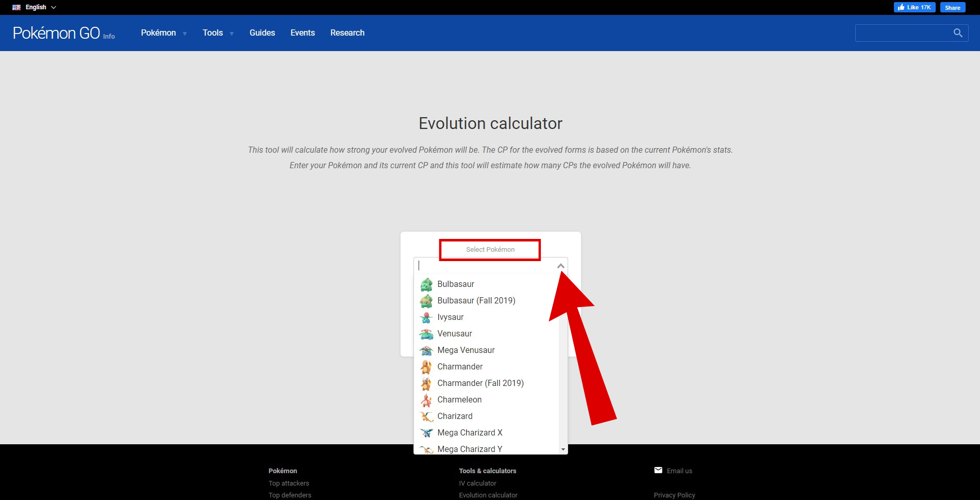
Task: Choose Bulbasaur (Fall 2019) option
Action: tap(486, 300)
